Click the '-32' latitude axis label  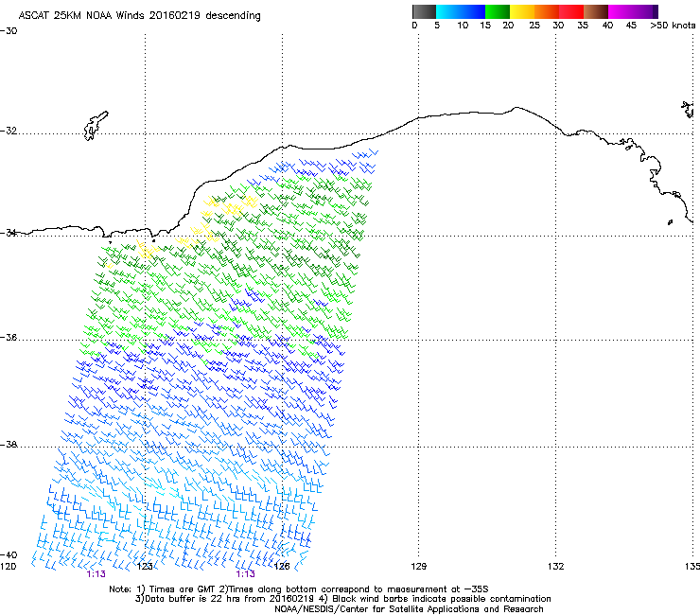(9, 131)
